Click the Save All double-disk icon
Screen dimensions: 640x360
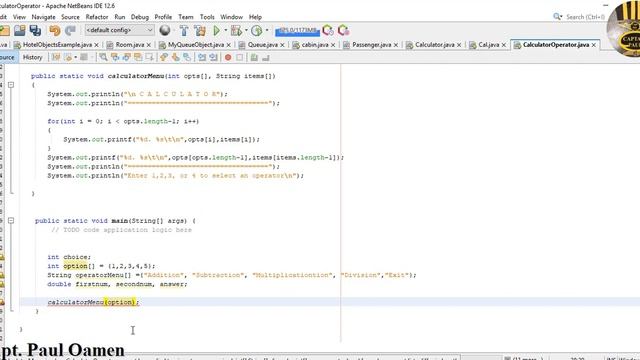click(35, 30)
